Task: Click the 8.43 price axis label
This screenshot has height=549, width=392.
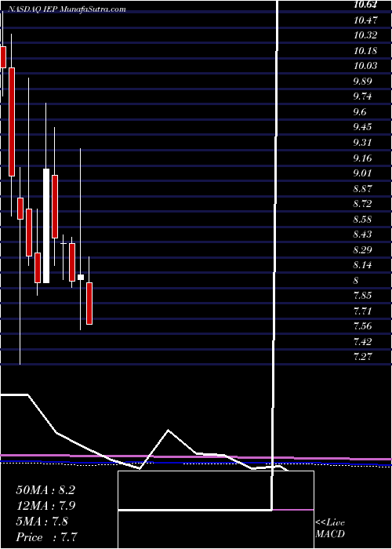Action: [x=362, y=235]
